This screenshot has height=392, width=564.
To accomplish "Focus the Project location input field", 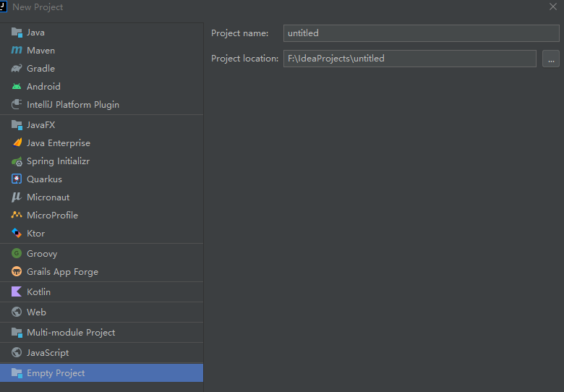I will [x=410, y=59].
